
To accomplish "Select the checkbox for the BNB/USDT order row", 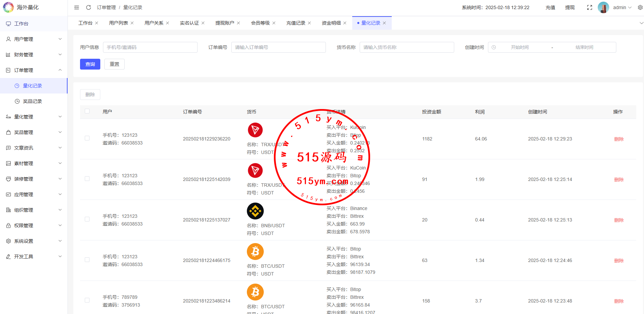I will [x=87, y=219].
